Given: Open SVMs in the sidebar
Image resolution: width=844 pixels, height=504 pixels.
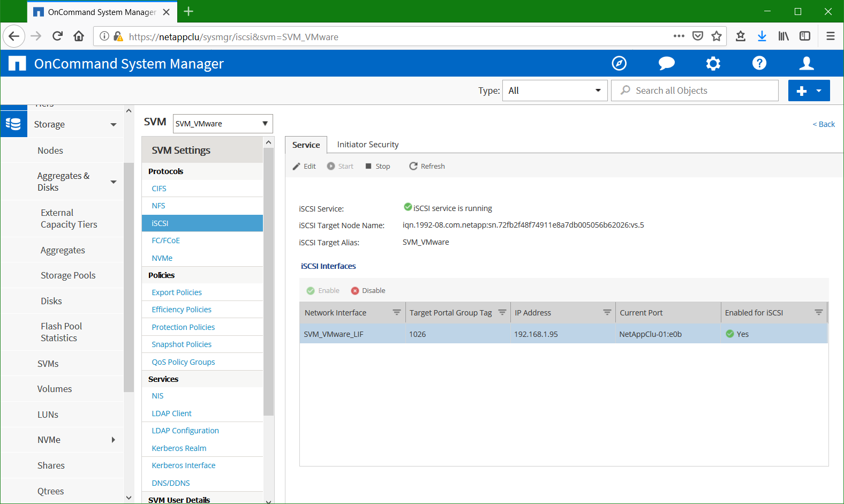Looking at the screenshot, I should pos(48,364).
